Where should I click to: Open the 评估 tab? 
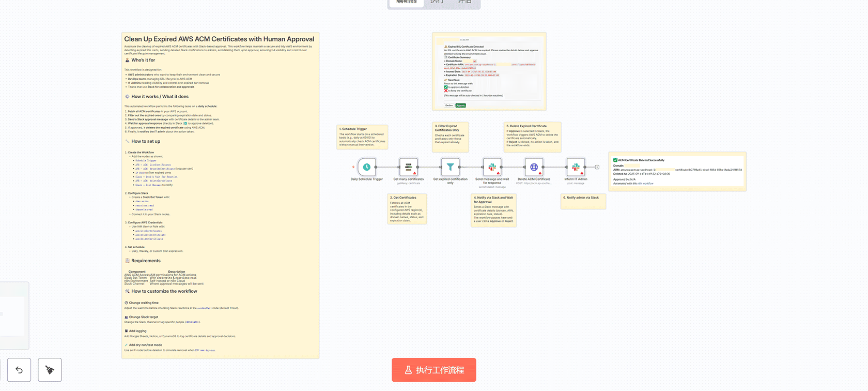[x=465, y=2]
